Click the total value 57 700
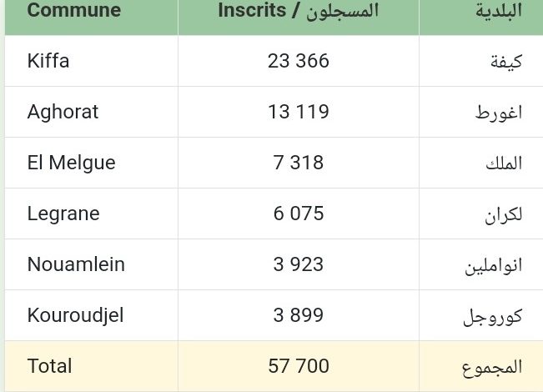 298,366
